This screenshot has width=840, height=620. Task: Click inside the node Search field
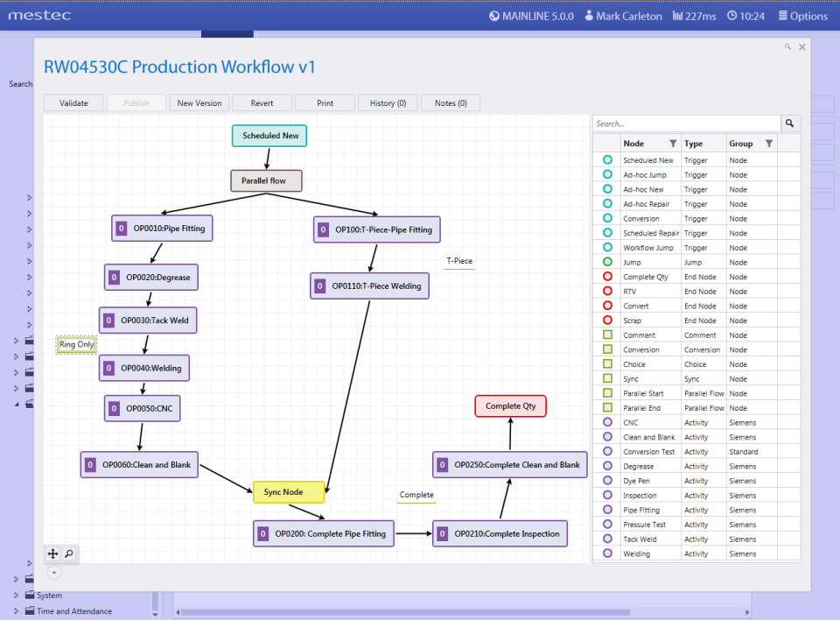[x=682, y=123]
